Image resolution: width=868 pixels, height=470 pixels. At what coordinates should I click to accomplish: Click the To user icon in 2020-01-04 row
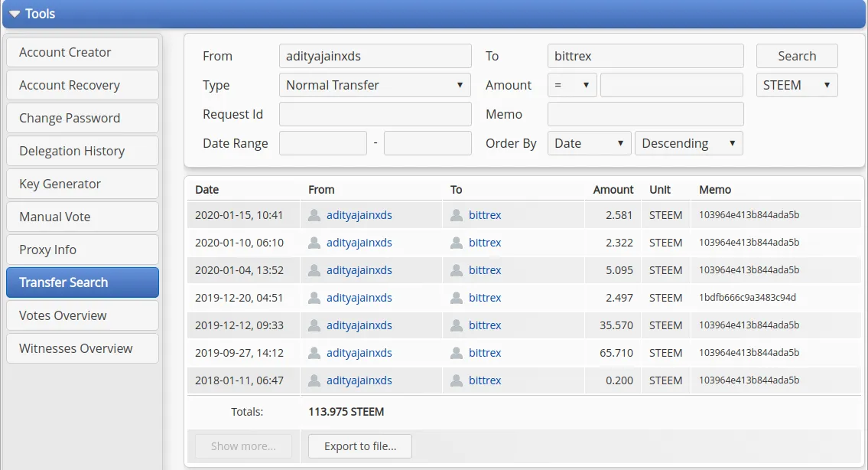point(456,270)
